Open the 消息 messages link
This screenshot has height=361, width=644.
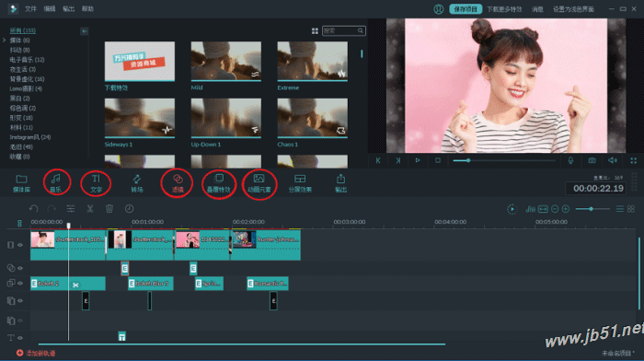(x=537, y=9)
